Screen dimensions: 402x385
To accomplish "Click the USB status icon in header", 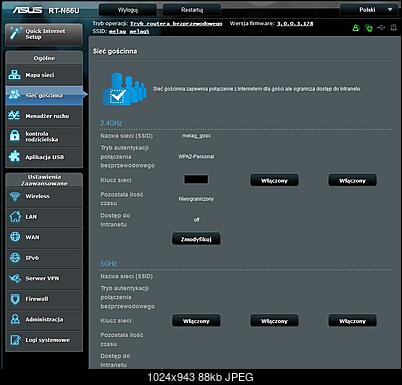I will pyautogui.click(x=381, y=28).
